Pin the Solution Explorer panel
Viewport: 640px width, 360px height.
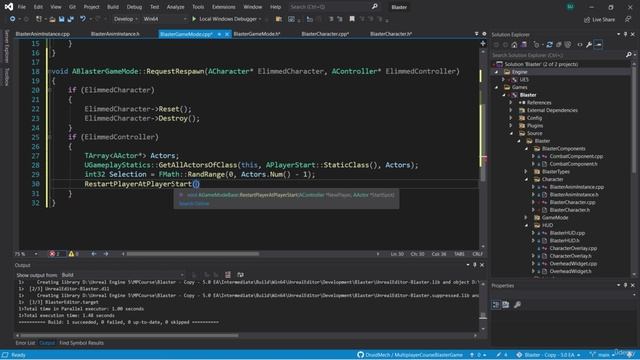pyautogui.click(x=625, y=35)
